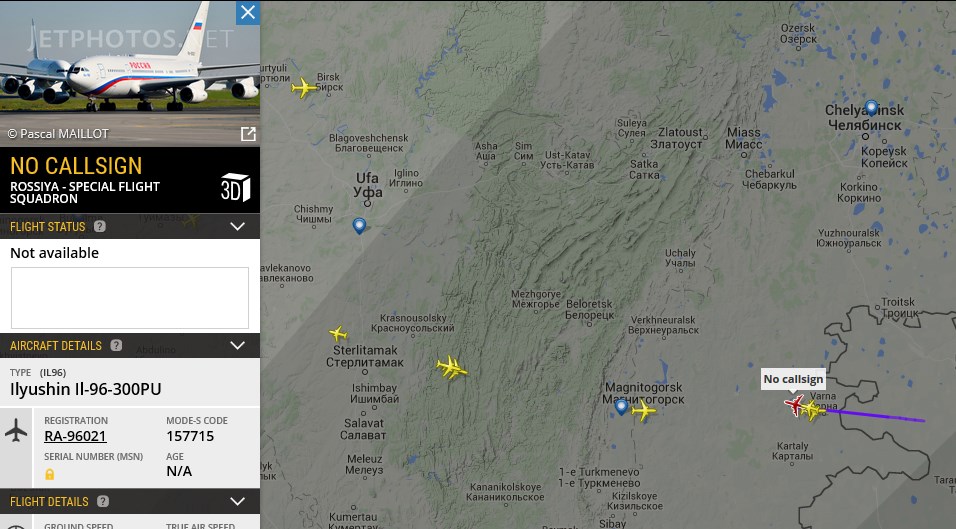Click the Magnitogorsk airport pin marker
The height and width of the screenshot is (529, 956).
click(x=621, y=407)
